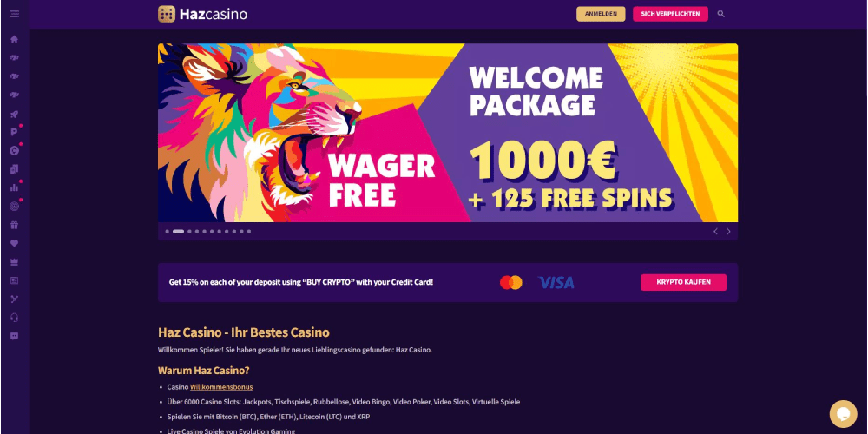The height and width of the screenshot is (434, 868).
Task: Select the heart favorites icon
Action: [x=15, y=244]
